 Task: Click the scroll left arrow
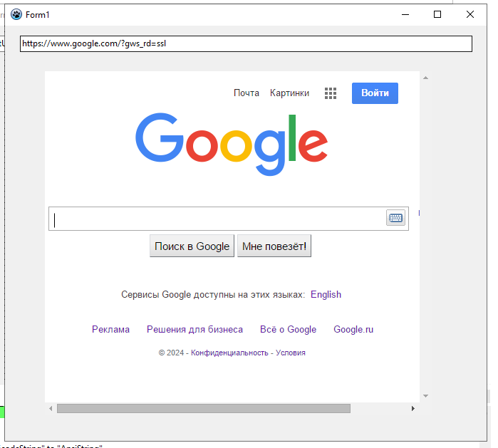click(51, 409)
